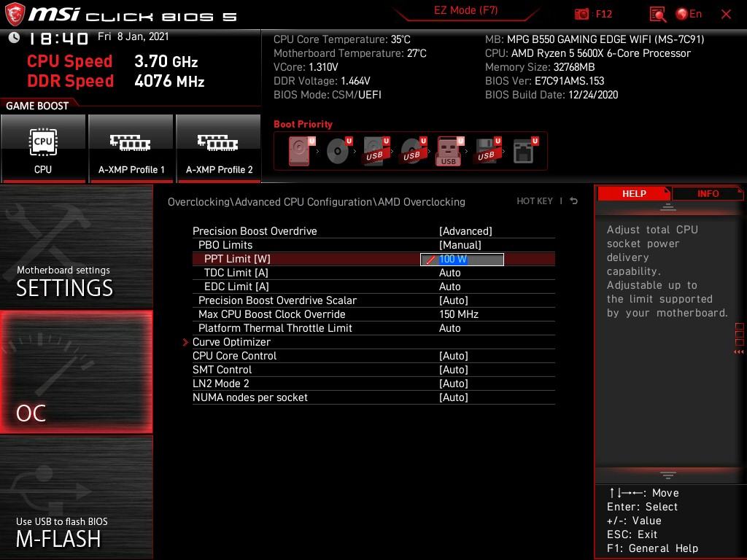This screenshot has height=560, width=747.
Task: Click the GAME BOOST label
Action: (x=37, y=106)
